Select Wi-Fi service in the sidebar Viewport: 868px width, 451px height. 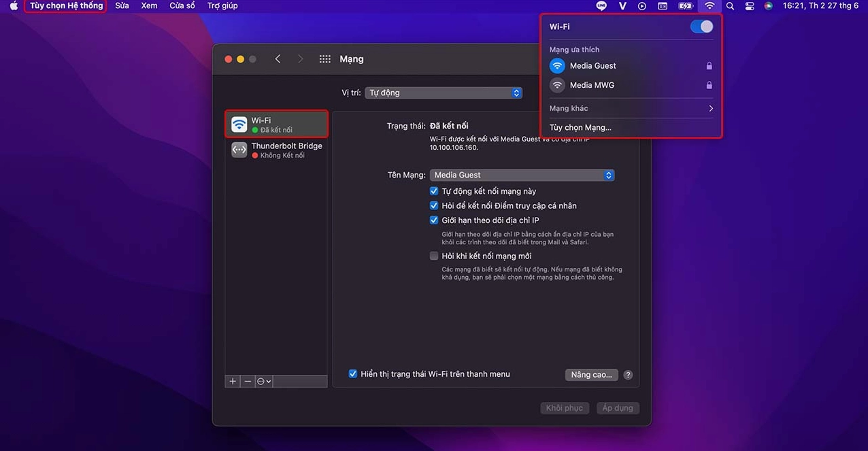tap(277, 124)
